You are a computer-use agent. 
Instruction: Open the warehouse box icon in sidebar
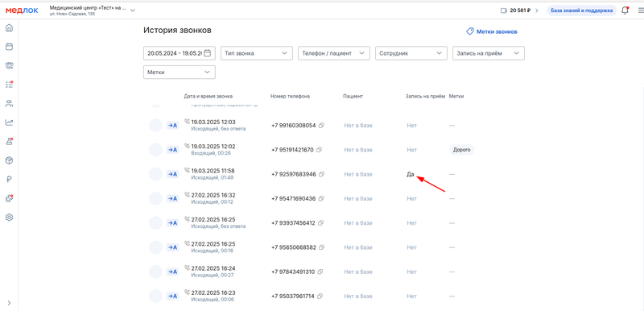click(9, 160)
